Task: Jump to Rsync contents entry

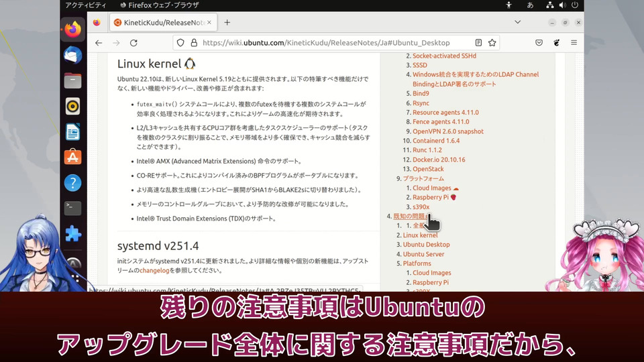Action: click(421, 103)
